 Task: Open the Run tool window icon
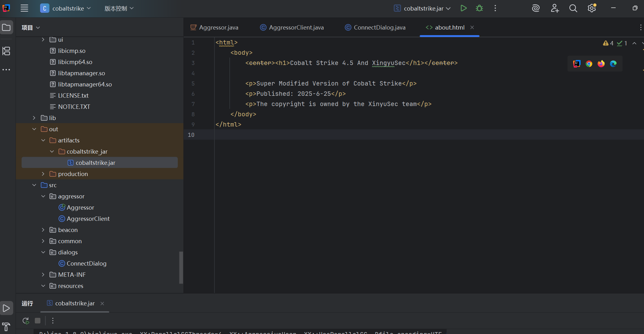[7, 308]
